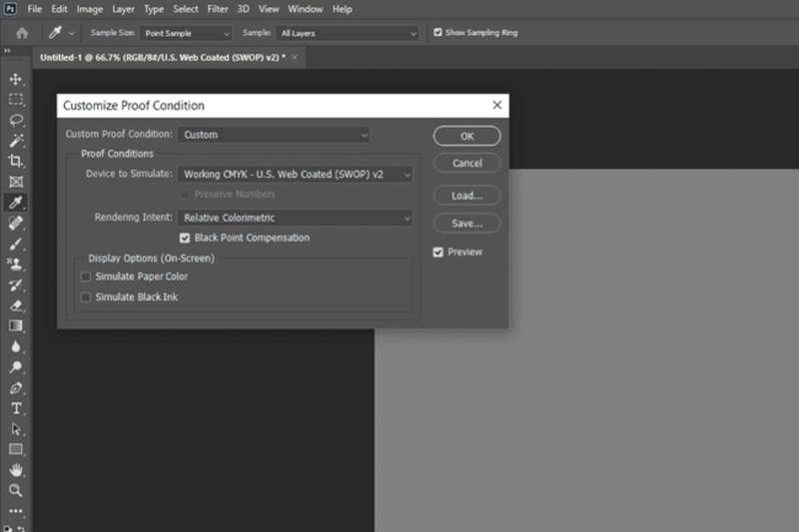The width and height of the screenshot is (799, 532).
Task: Select the Clone Stamp tool
Action: pyautogui.click(x=16, y=265)
